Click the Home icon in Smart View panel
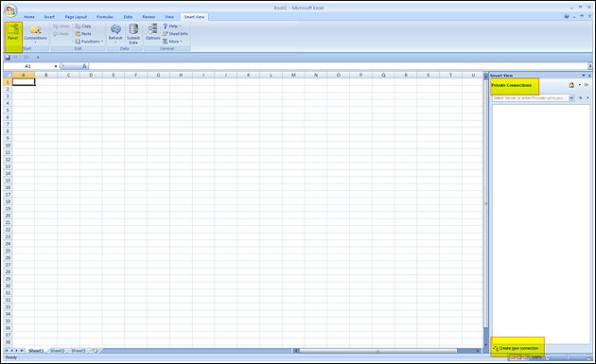Viewport: 596px width, 364px height. click(x=571, y=85)
